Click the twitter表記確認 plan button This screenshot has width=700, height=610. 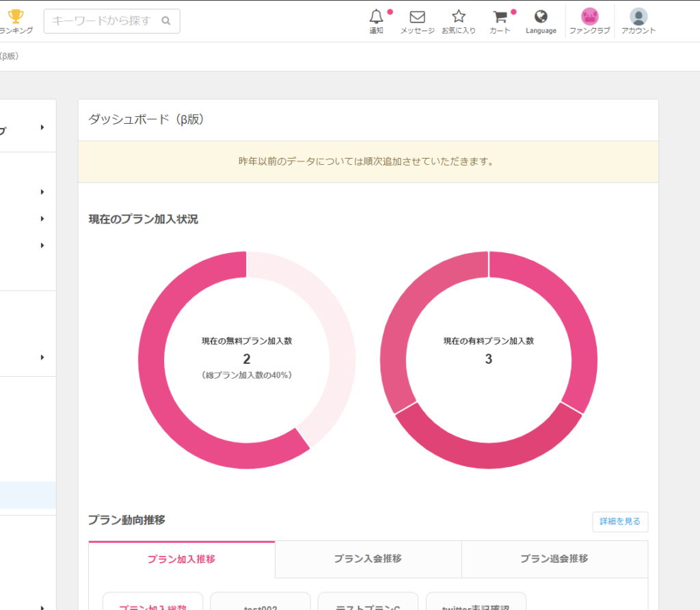[x=476, y=605]
